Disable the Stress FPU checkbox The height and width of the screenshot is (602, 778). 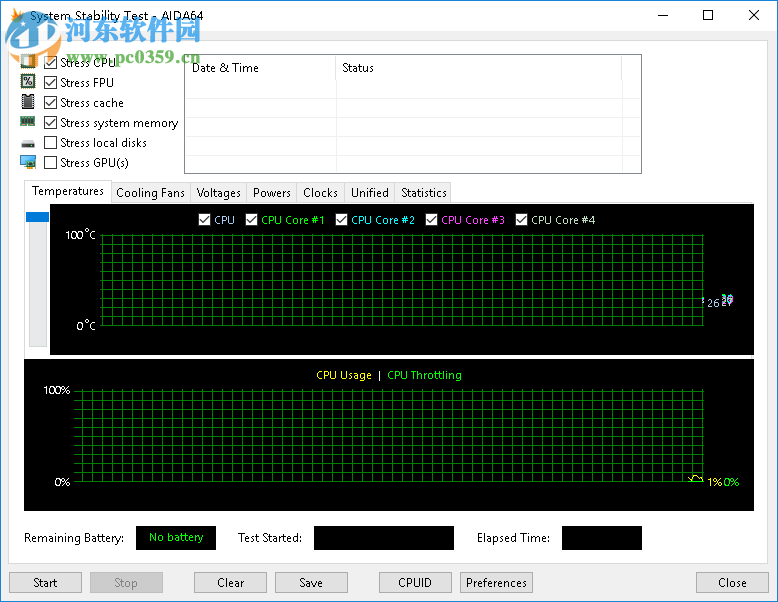click(x=51, y=83)
